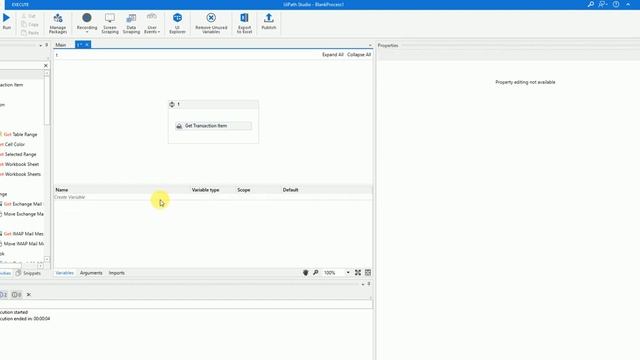Click the Scope column header
The width and height of the screenshot is (640, 360).
pyautogui.click(x=244, y=190)
